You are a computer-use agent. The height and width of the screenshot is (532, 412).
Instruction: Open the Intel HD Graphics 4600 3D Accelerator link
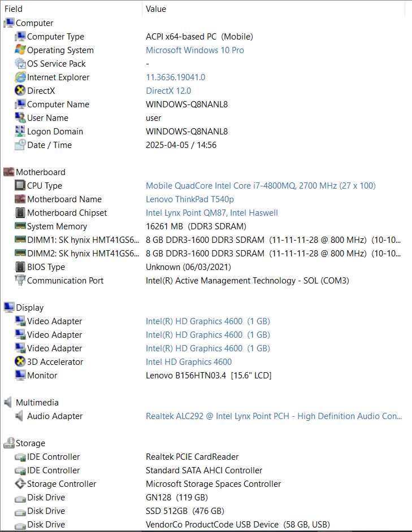click(x=189, y=361)
